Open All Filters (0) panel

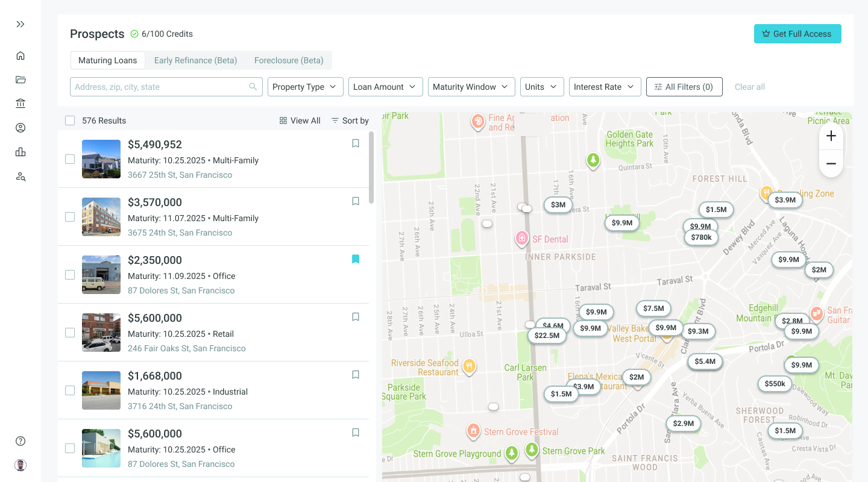684,87
